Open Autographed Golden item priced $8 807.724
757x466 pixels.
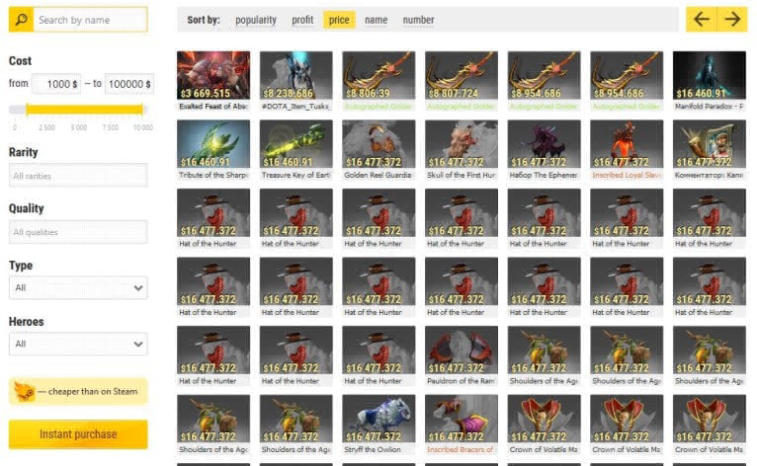(461, 81)
